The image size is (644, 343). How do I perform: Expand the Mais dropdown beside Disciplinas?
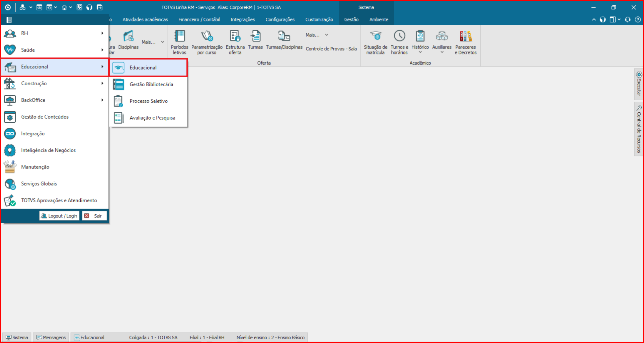[153, 42]
